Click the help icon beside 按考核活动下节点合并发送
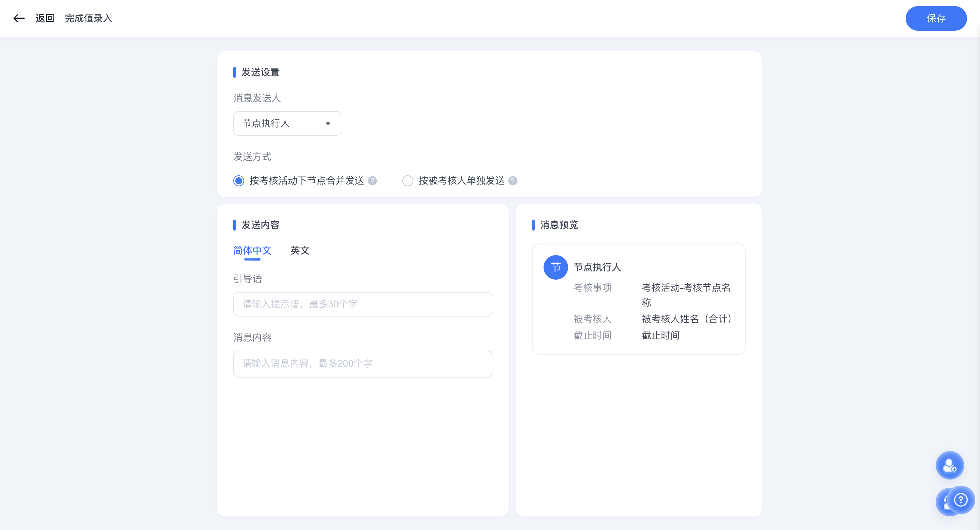 [372, 181]
